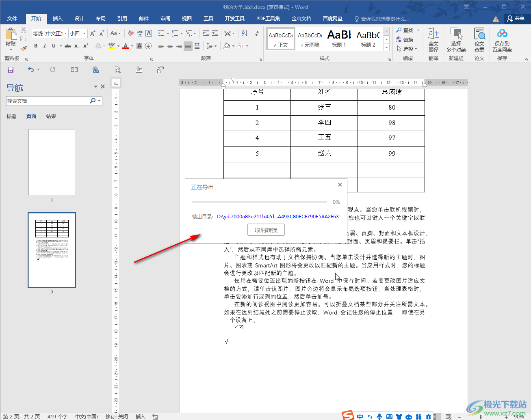Switch to the 审阅 (Review) ribbon tab
This screenshot has height=420, width=531.
[x=165, y=19]
